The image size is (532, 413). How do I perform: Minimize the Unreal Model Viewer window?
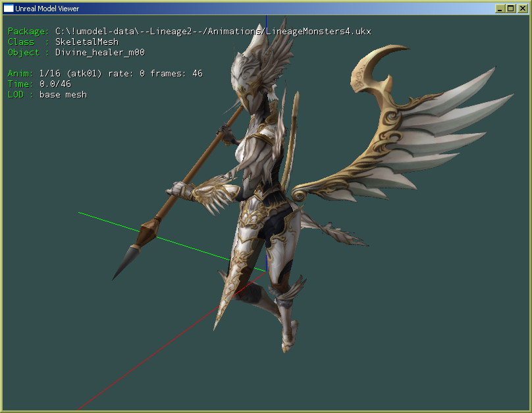[x=500, y=9]
